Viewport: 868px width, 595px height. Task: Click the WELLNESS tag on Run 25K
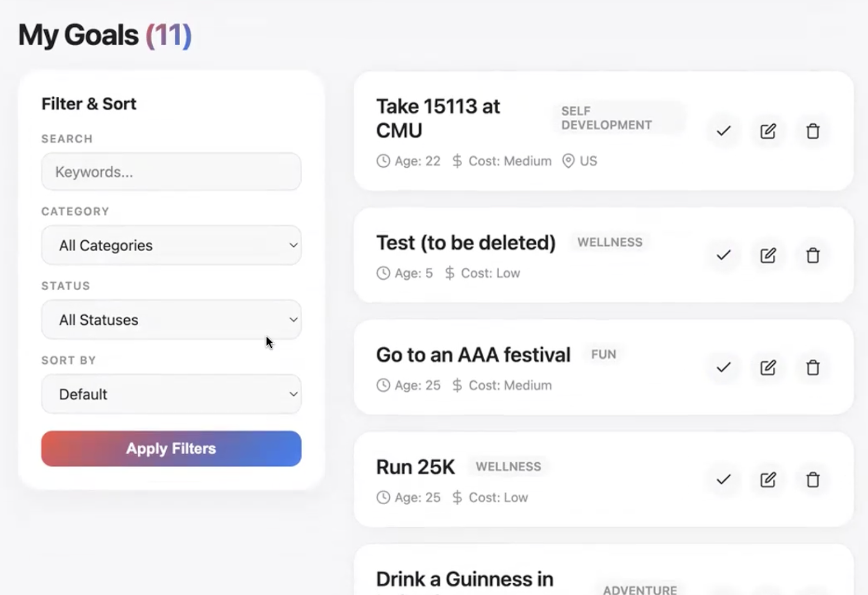pos(508,466)
